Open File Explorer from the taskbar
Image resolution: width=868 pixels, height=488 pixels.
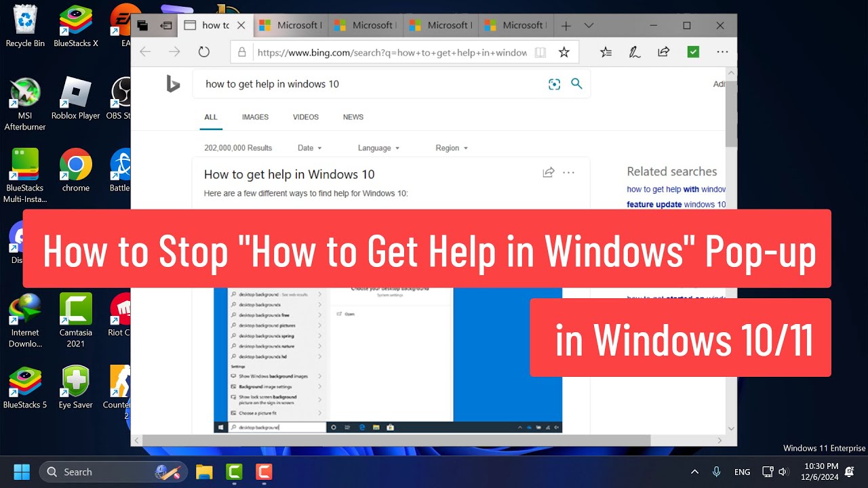pos(204,472)
